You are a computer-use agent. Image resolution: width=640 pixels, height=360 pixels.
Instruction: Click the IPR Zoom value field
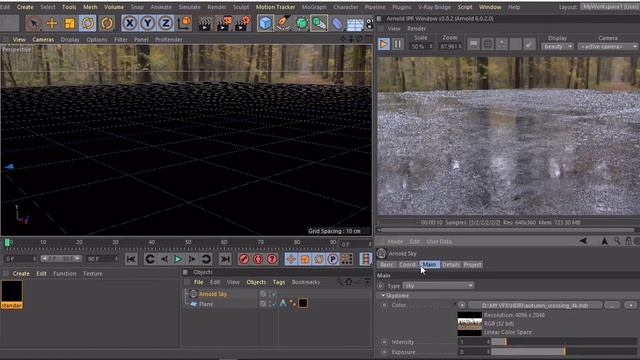click(x=450, y=47)
